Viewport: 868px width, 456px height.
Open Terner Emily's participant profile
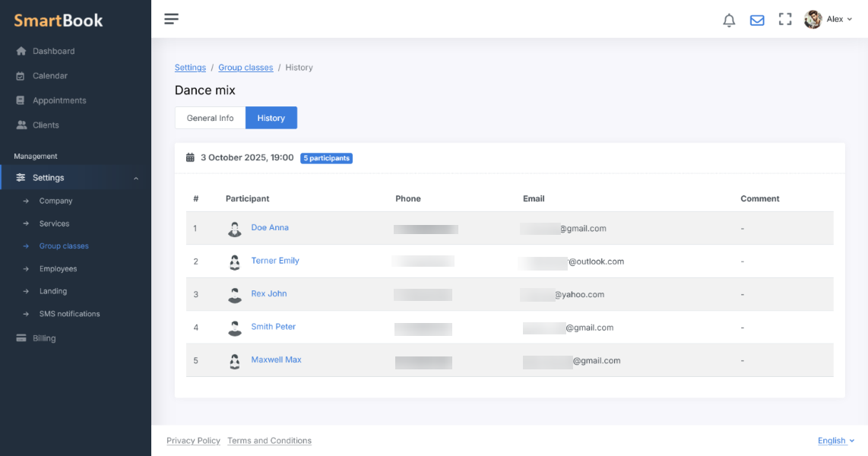coord(275,261)
